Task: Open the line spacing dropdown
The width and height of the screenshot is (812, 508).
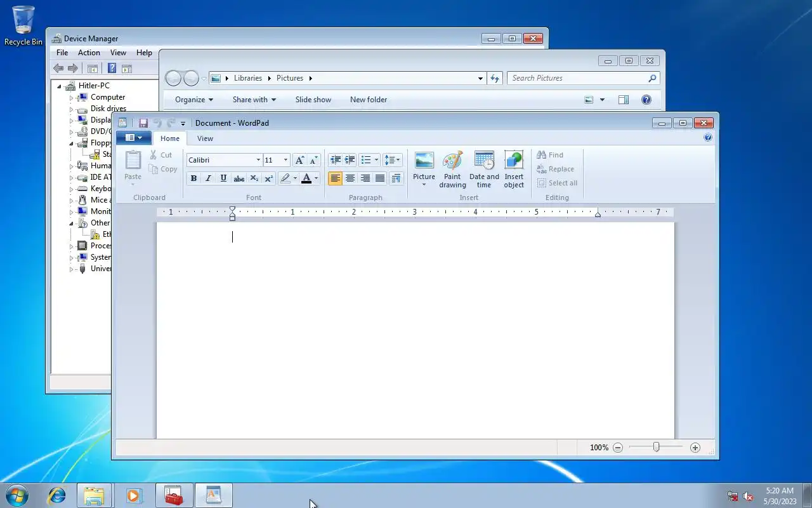Action: 392,160
